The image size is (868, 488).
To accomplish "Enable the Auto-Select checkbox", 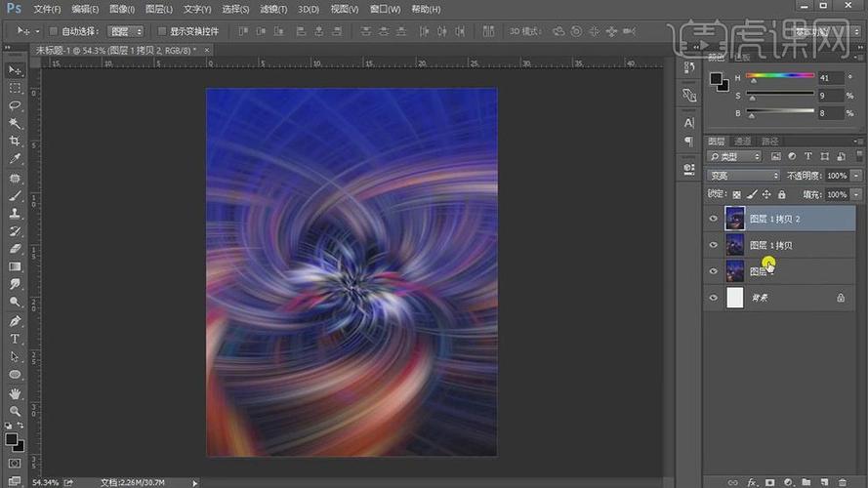I will (x=53, y=31).
